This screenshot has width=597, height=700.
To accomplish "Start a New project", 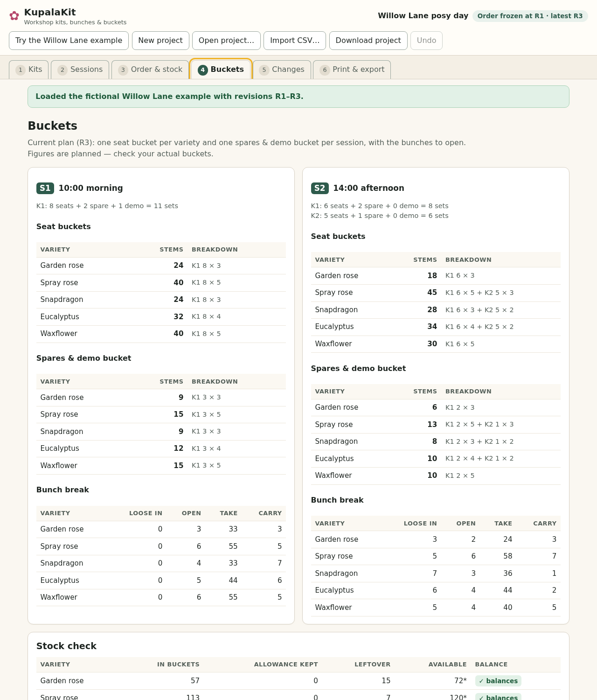I will tap(160, 41).
